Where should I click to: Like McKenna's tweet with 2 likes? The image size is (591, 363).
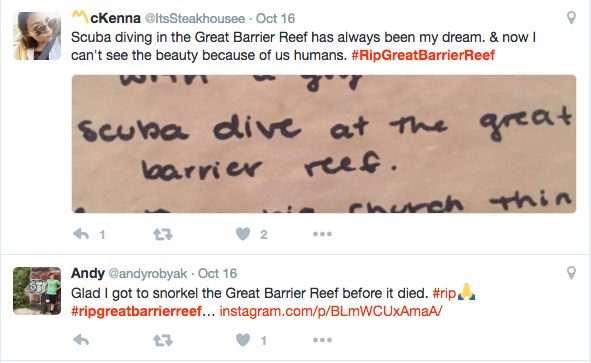point(243,234)
